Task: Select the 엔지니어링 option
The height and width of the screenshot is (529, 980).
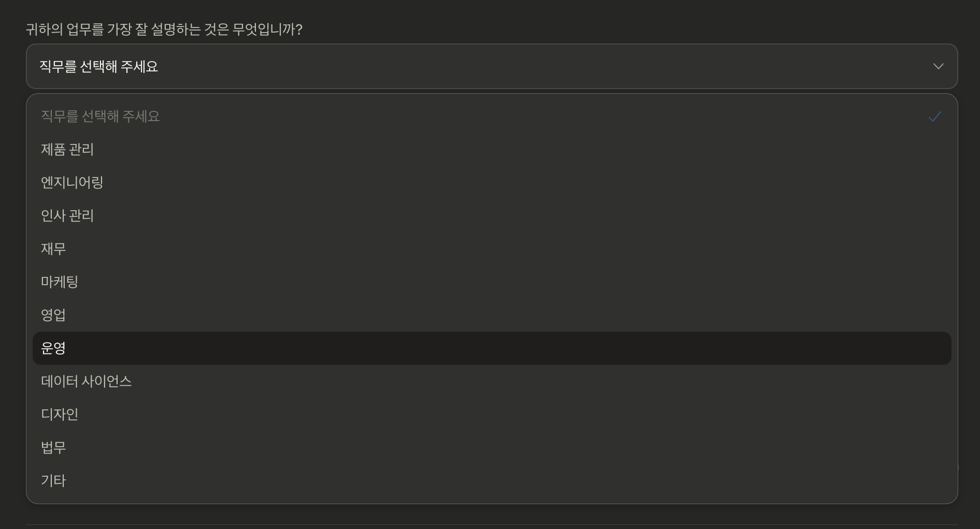Action: tap(72, 183)
